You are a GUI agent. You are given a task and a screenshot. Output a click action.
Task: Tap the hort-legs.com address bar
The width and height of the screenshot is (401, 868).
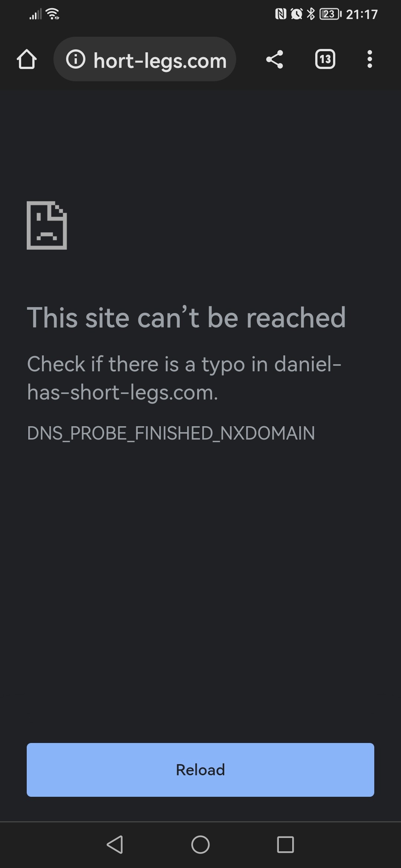tap(145, 59)
